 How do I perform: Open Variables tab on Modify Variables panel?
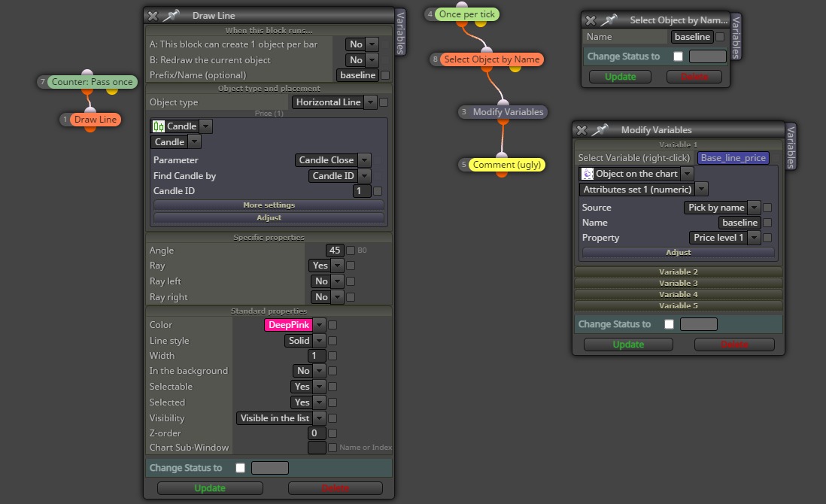(791, 147)
